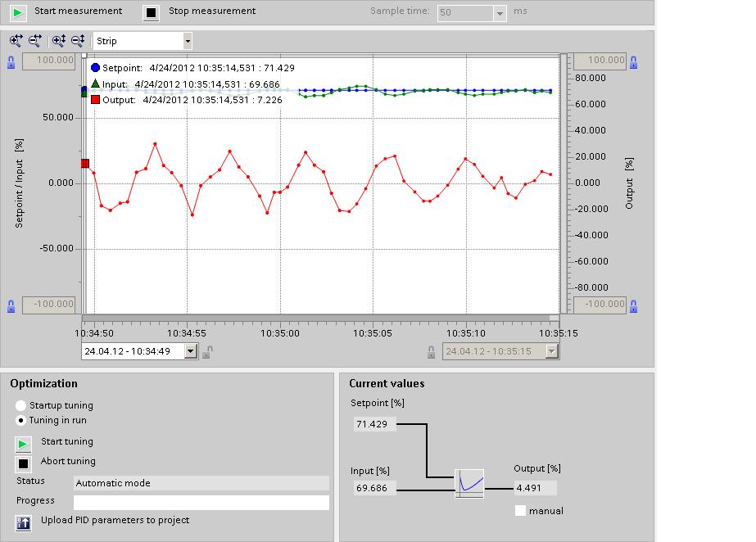
Task: Click the Abort tuning black square icon
Action: (23, 464)
